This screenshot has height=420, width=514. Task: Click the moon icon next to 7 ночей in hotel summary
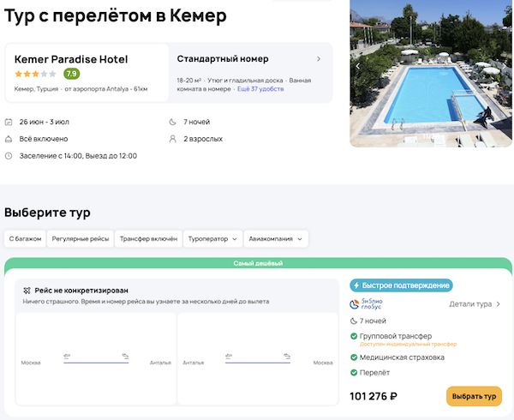[175, 122]
